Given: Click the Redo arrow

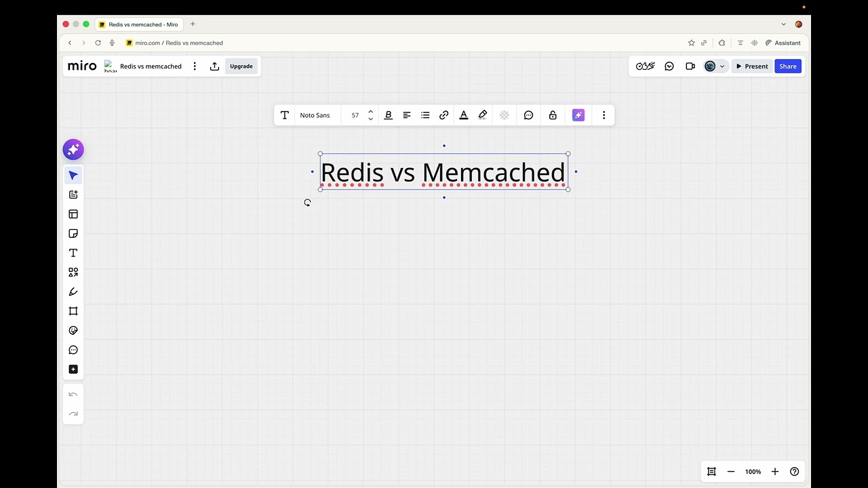Looking at the screenshot, I should [x=73, y=413].
